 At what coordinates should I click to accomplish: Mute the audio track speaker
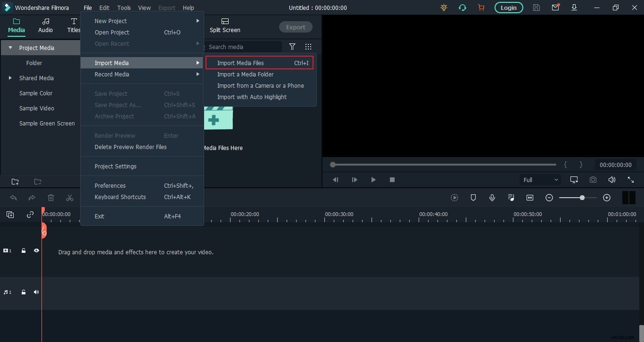[36, 292]
